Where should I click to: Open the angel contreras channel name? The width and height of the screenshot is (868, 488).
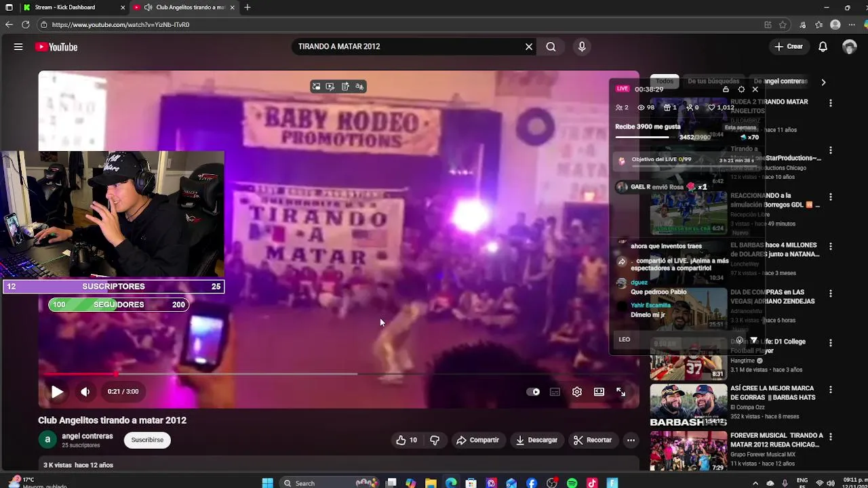pos(87,436)
